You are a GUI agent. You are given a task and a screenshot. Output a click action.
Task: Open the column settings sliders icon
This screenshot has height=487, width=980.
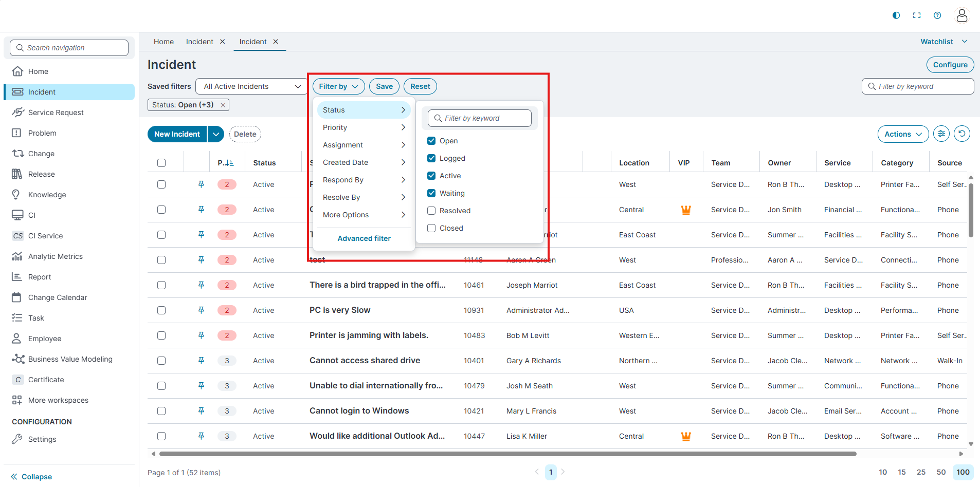(x=941, y=134)
